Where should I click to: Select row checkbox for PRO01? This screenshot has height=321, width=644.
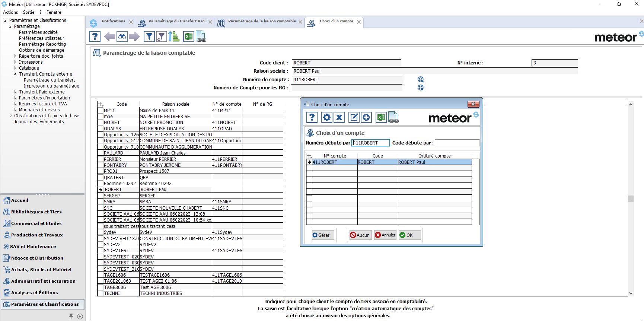[101, 171]
